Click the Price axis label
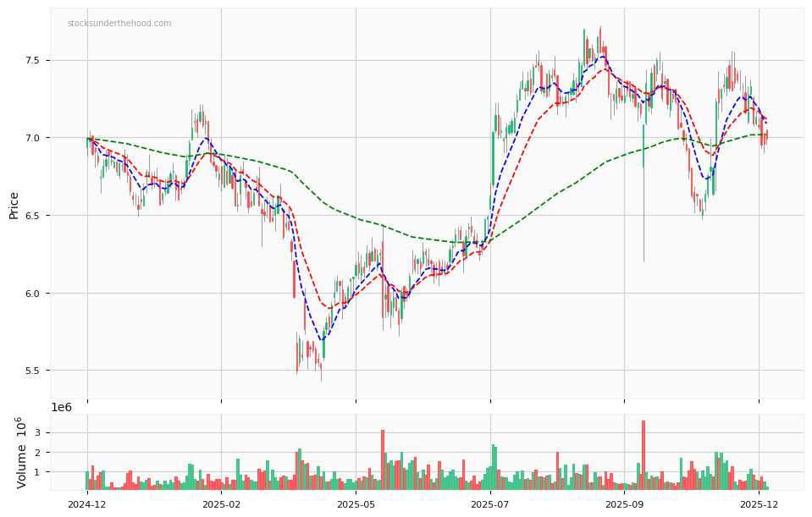The height and width of the screenshot is (517, 812). click(x=14, y=203)
